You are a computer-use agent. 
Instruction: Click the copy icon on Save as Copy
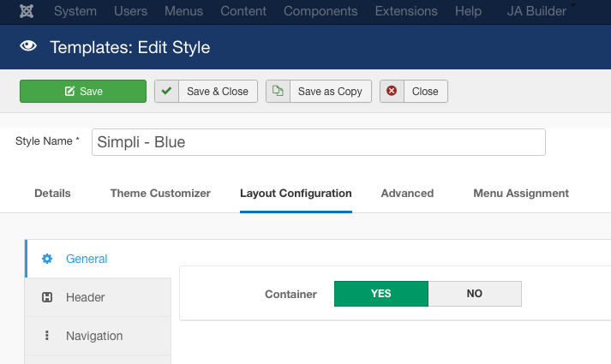point(278,92)
